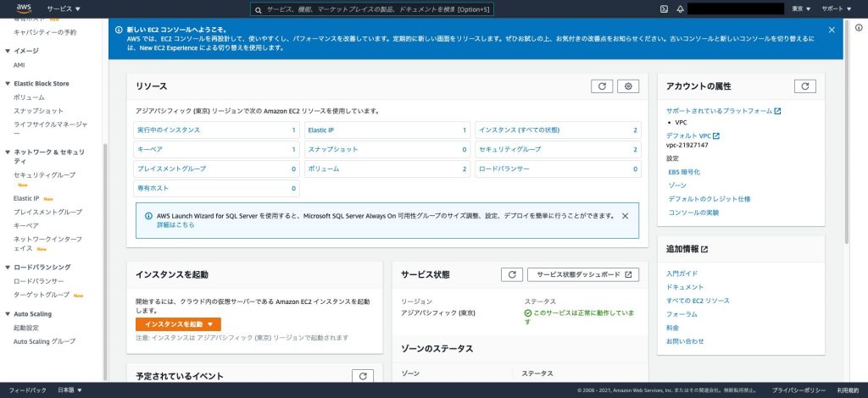Open the サービス dropdown menu
The image size is (868, 398).
(64, 8)
